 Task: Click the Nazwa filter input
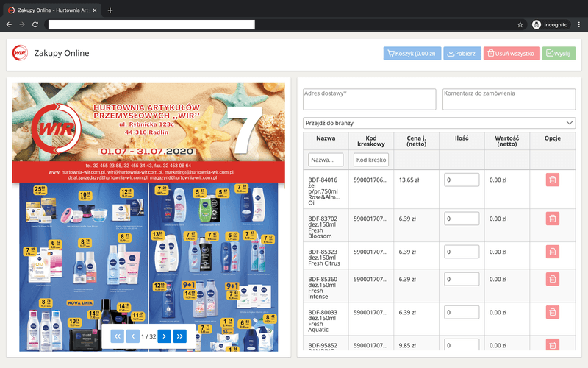click(326, 160)
